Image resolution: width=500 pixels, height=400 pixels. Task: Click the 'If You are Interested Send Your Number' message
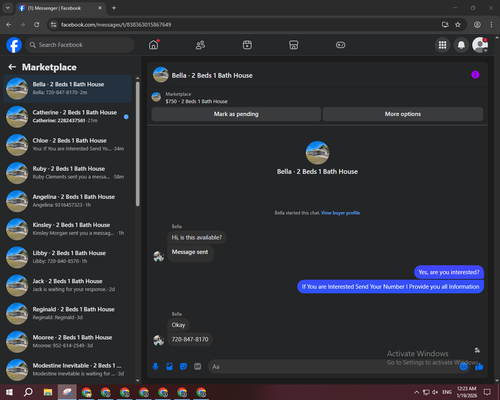(x=390, y=287)
